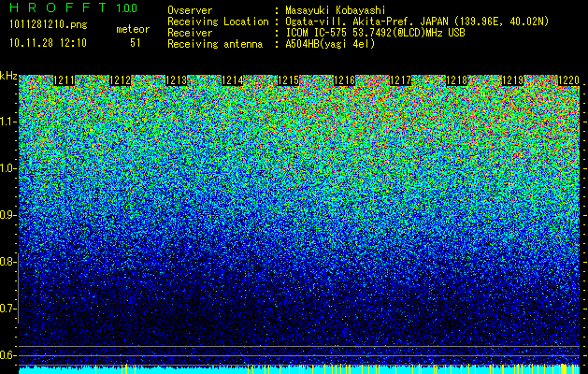Click the 0.7 kHz axis tick label
The height and width of the screenshot is (374, 588).
coord(7,309)
